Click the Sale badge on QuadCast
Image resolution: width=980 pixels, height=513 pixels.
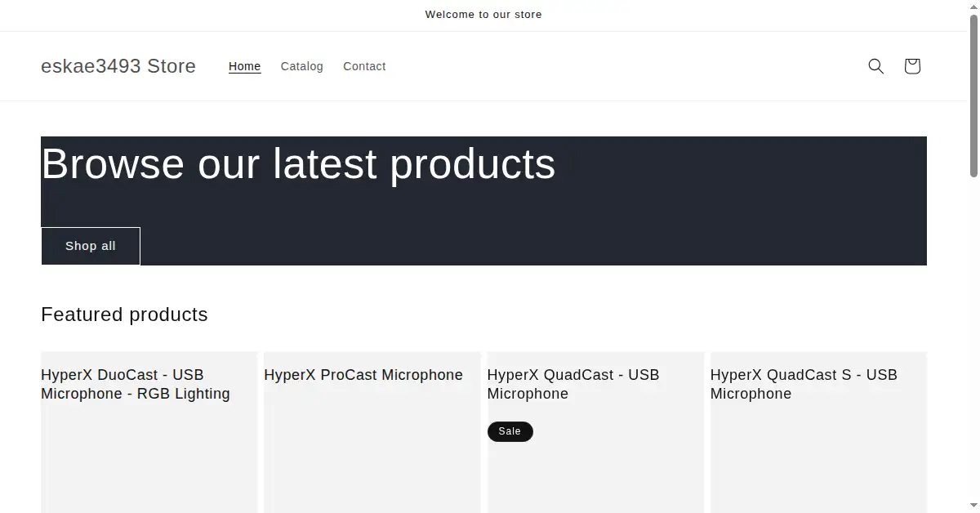pos(510,431)
